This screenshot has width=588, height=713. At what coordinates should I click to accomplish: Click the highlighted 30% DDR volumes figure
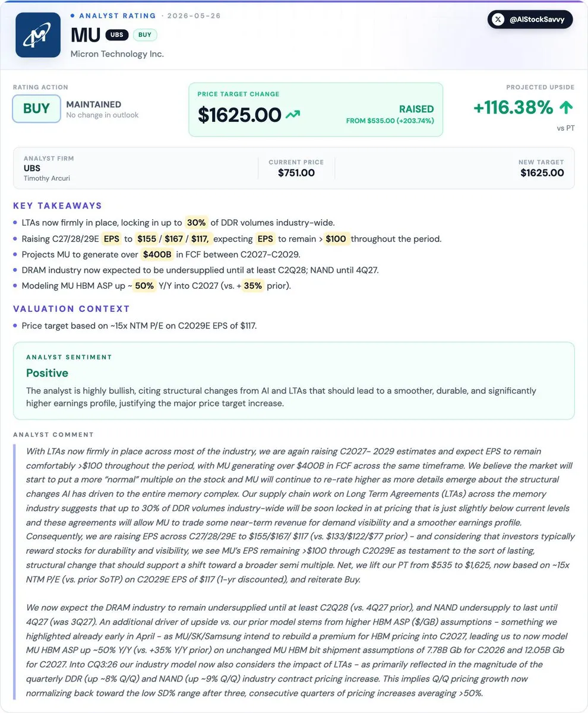click(x=197, y=223)
